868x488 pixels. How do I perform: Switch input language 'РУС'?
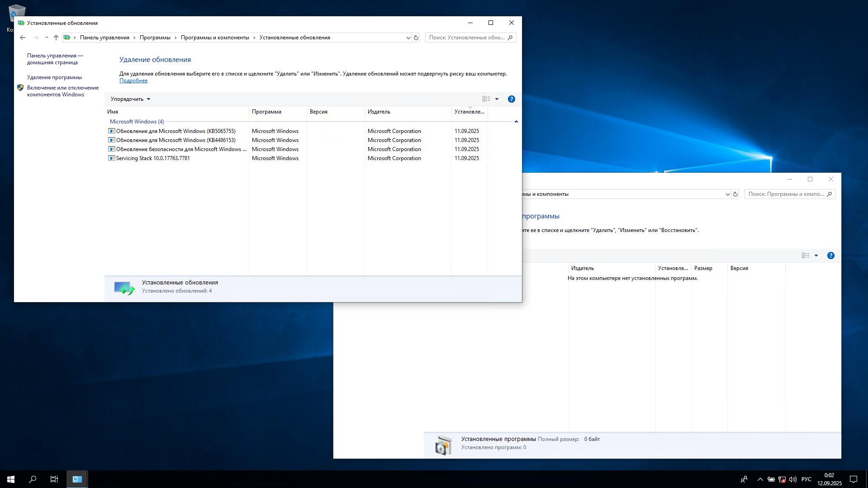[x=806, y=479]
